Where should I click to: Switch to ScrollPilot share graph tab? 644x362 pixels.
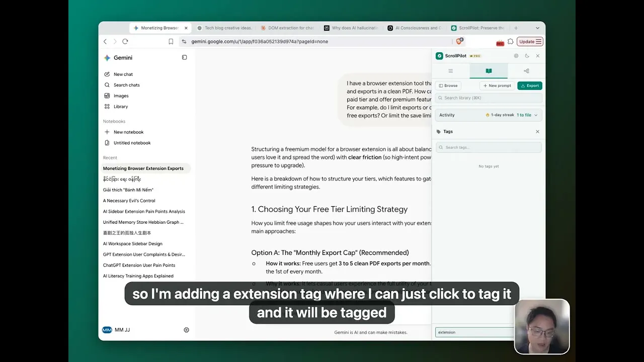pos(526,71)
